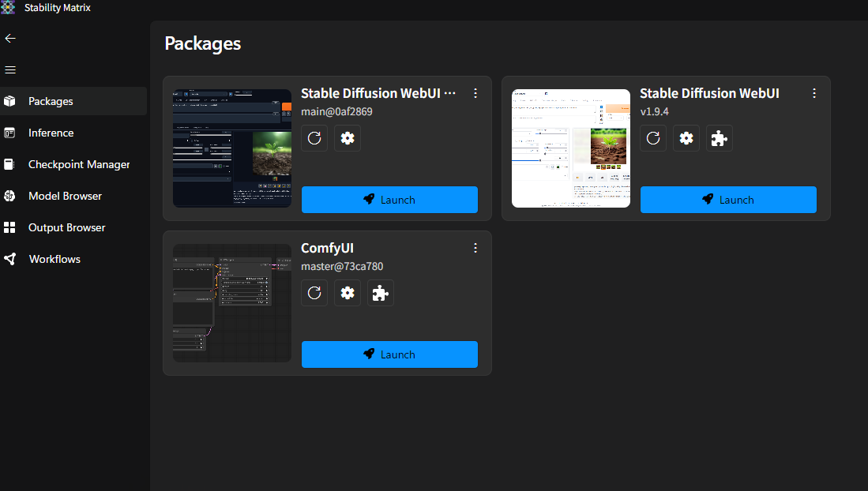Click the ComfyUI preview thumbnail
868x491 pixels.
pyautogui.click(x=232, y=303)
